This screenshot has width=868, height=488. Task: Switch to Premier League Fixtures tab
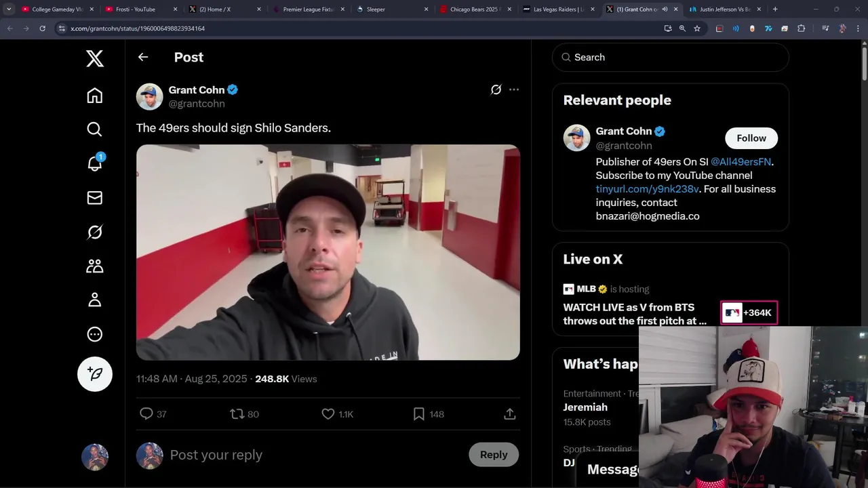309,9
